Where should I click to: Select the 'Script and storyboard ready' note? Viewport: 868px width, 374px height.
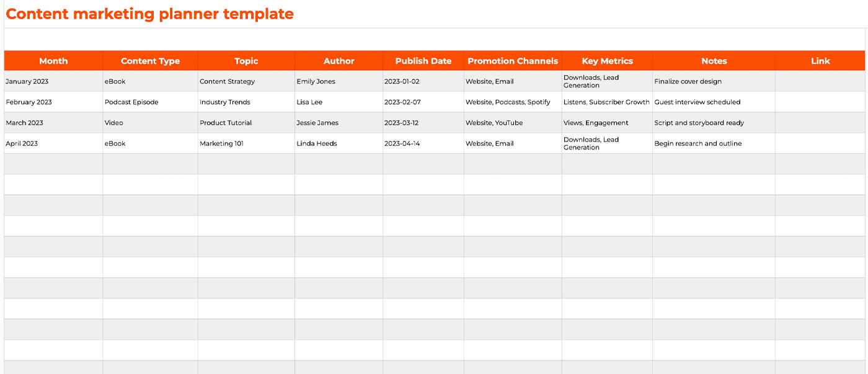pyautogui.click(x=714, y=123)
